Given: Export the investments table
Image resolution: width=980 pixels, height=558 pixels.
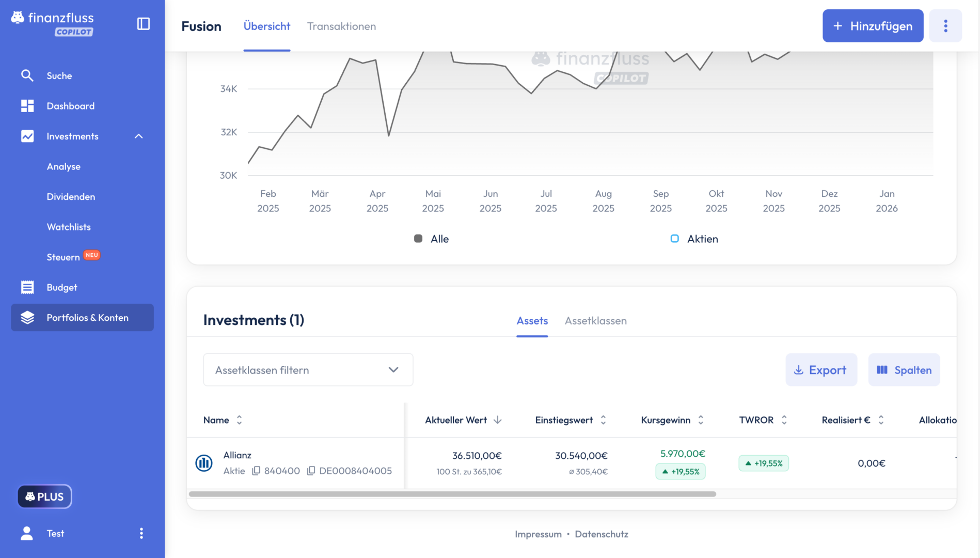Looking at the screenshot, I should pyautogui.click(x=821, y=370).
